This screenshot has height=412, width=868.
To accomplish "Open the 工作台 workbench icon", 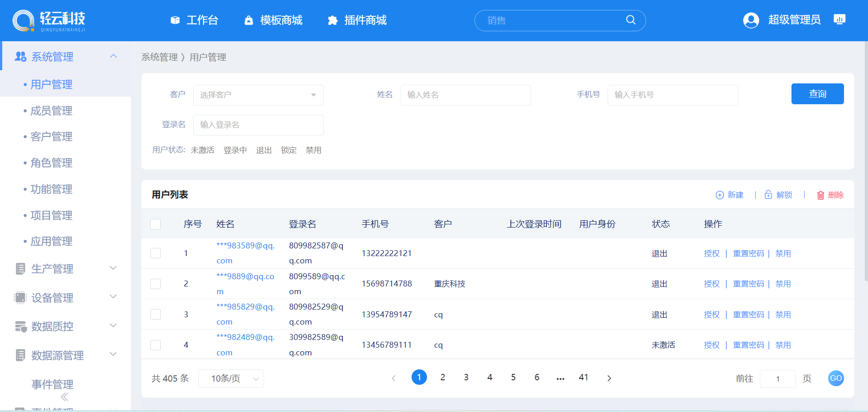I will point(175,20).
